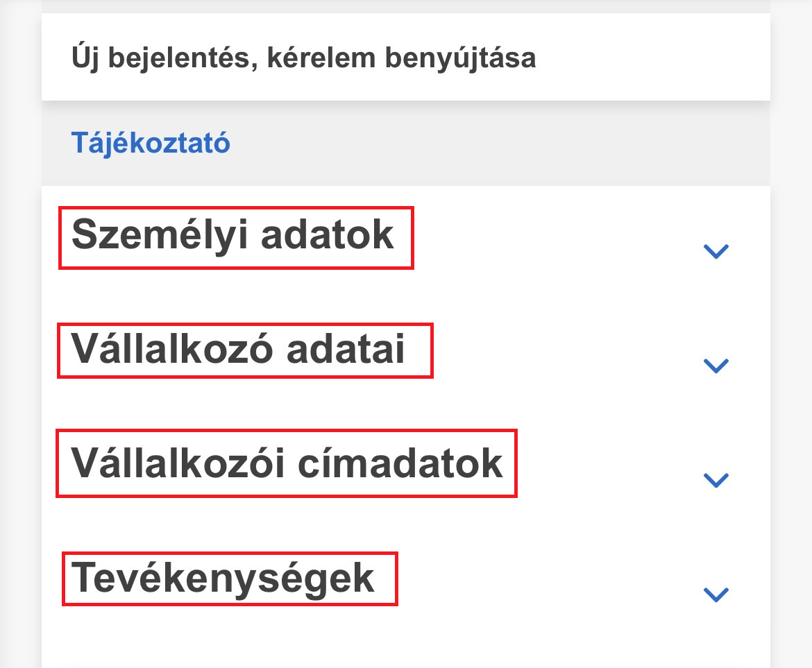The width and height of the screenshot is (812, 668).
Task: Click the chevron beside Tevékenységek
Action: [716, 594]
